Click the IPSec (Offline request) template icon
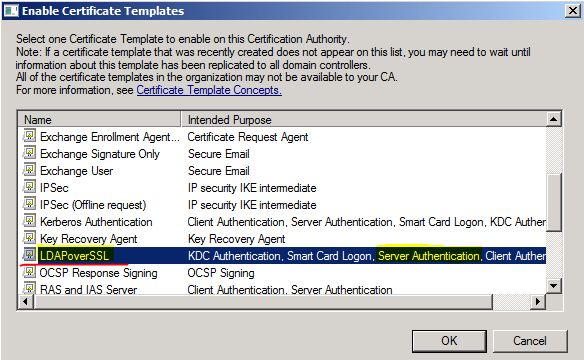Image resolution: width=584 pixels, height=360 pixels. coord(29,204)
